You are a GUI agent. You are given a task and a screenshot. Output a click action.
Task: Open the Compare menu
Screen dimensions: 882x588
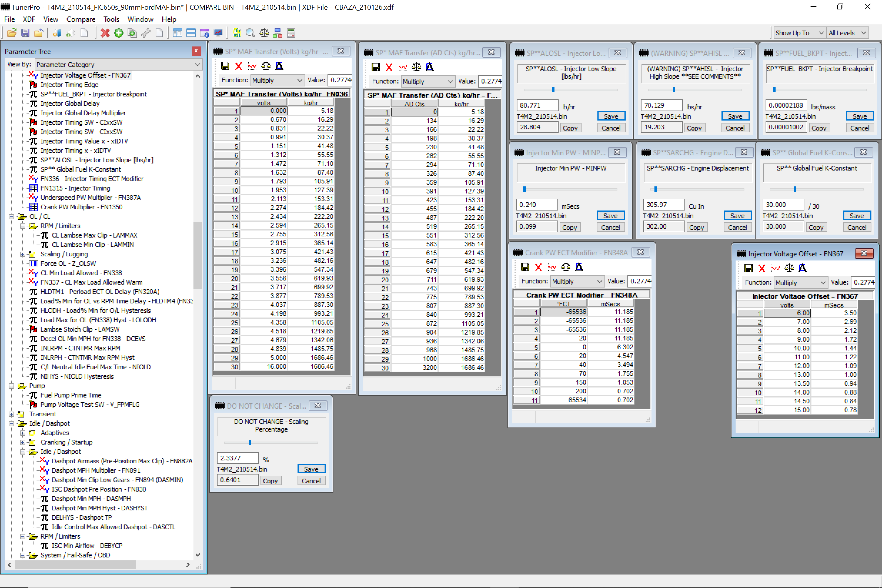[x=81, y=19]
